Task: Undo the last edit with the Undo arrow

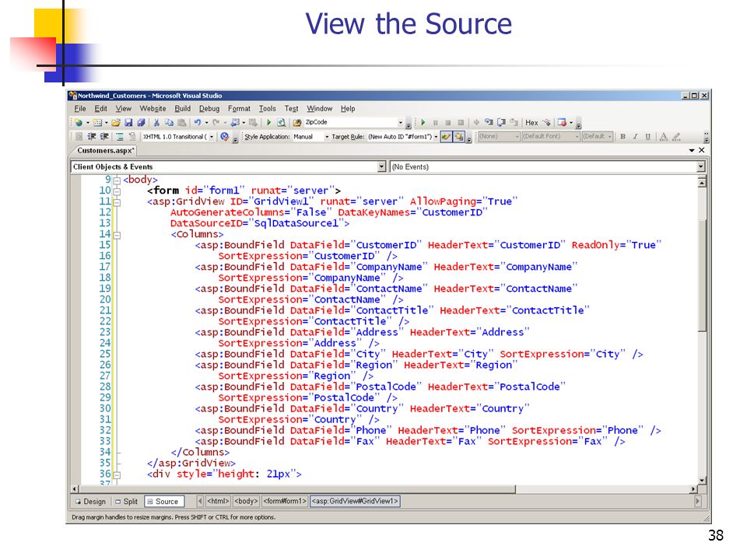Action: pos(197,122)
